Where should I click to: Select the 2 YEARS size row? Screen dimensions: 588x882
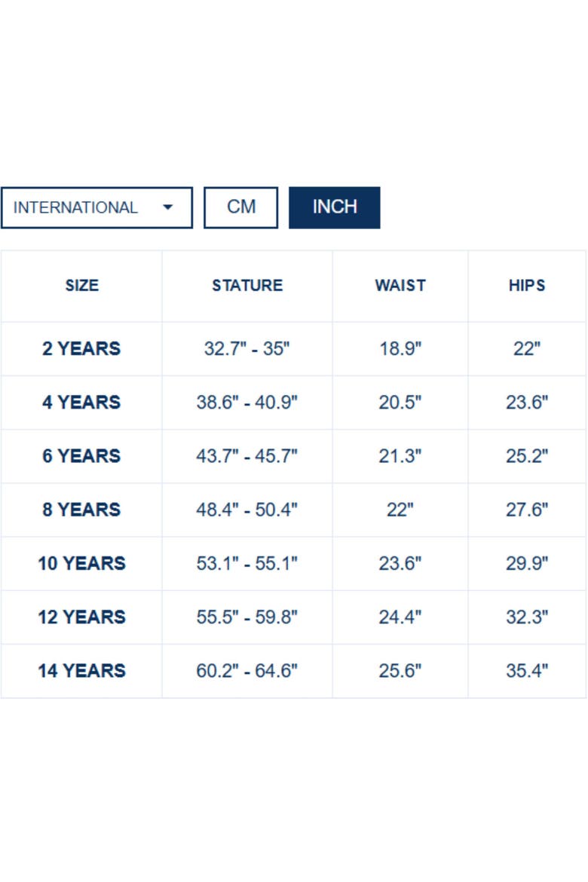click(x=293, y=349)
